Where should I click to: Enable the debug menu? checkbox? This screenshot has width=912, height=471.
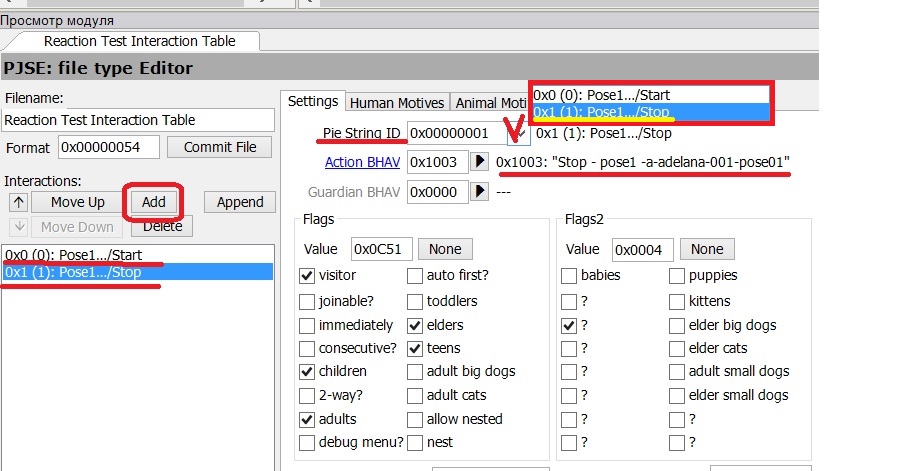point(307,442)
